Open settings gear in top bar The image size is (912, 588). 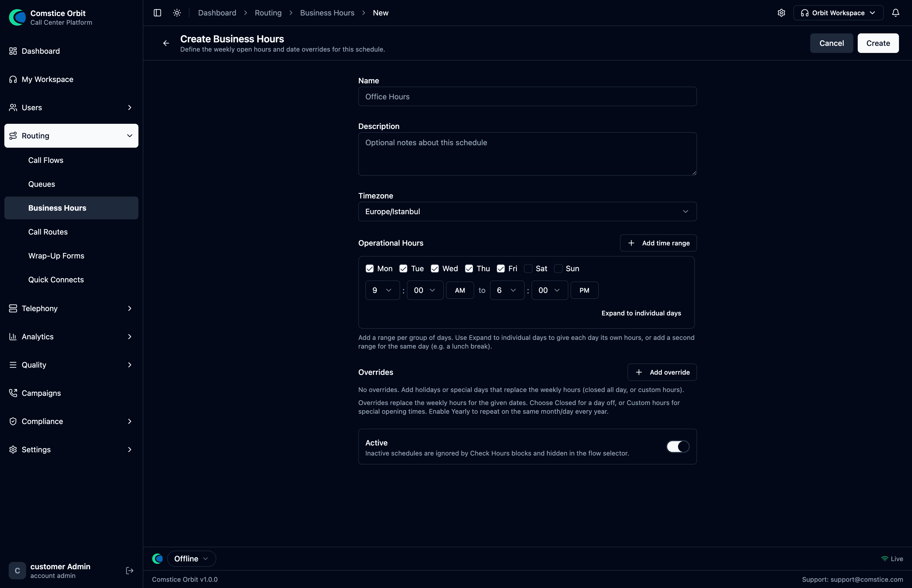[781, 12]
